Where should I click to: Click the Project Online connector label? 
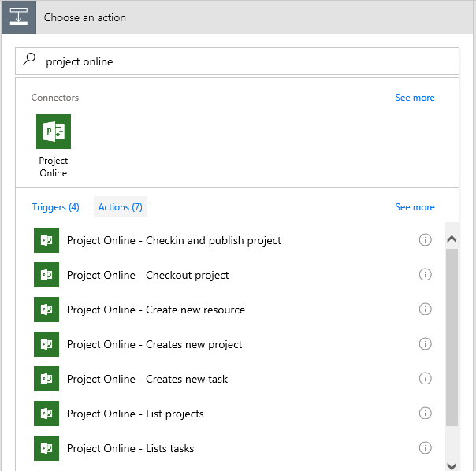tap(54, 167)
